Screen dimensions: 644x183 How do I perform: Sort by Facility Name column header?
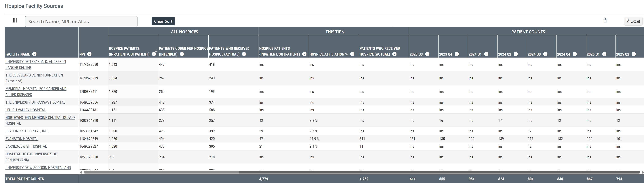coord(18,54)
